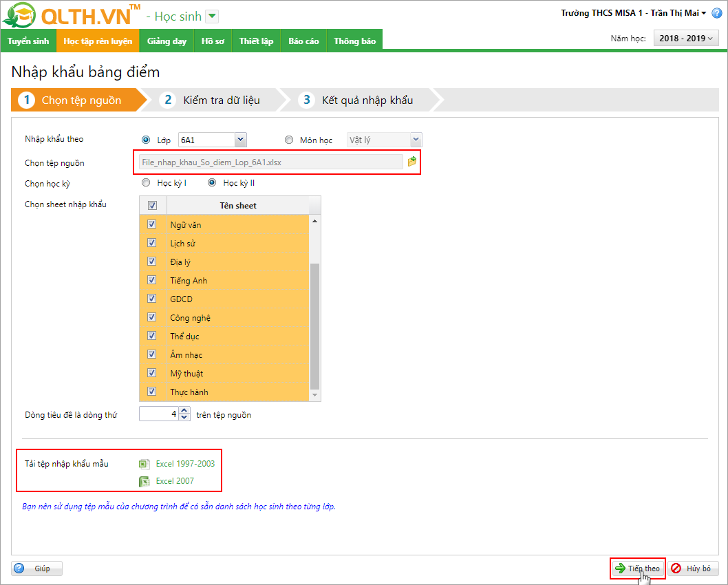Select the Ngữ văn sheet row text
This screenshot has height=585, width=728.
[186, 225]
